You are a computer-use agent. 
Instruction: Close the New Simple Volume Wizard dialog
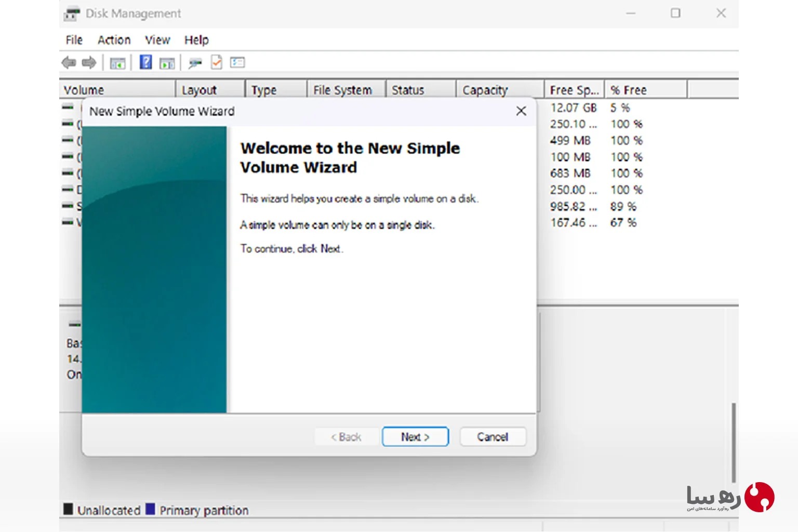click(521, 111)
